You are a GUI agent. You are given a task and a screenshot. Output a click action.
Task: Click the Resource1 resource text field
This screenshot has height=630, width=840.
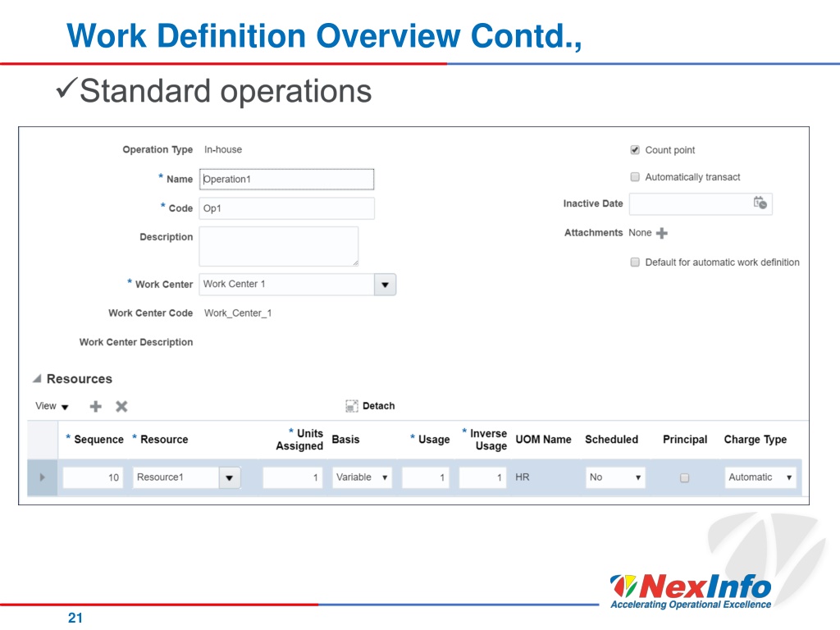[176, 477]
